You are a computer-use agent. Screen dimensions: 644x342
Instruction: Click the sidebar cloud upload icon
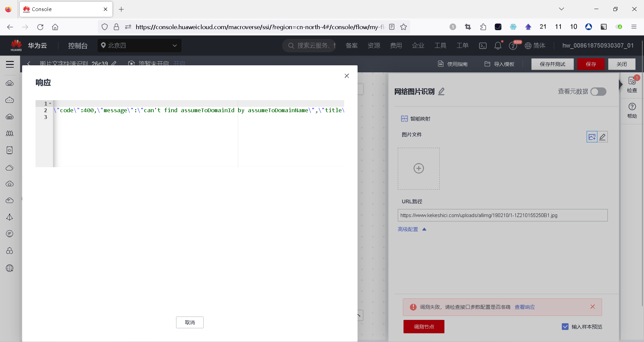(10, 184)
